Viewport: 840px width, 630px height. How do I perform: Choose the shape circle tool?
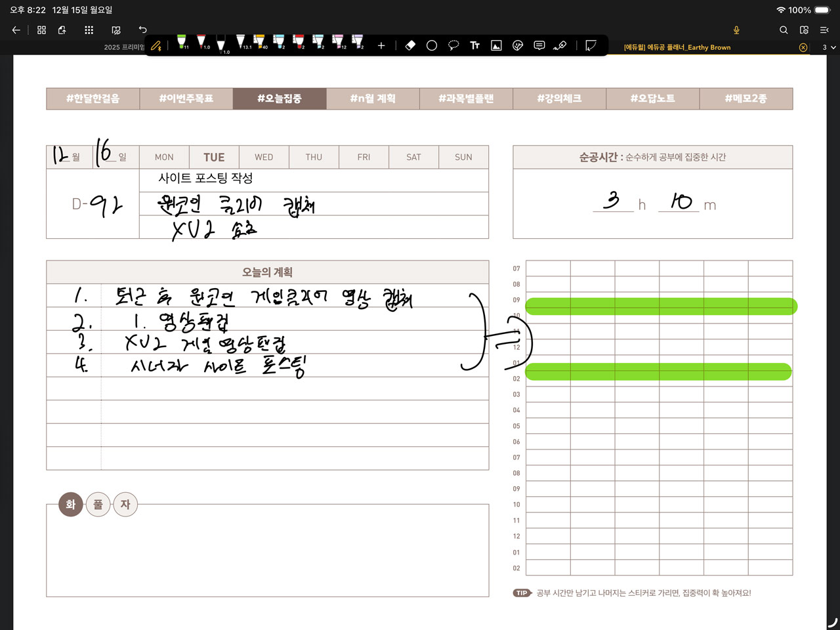coord(432,45)
